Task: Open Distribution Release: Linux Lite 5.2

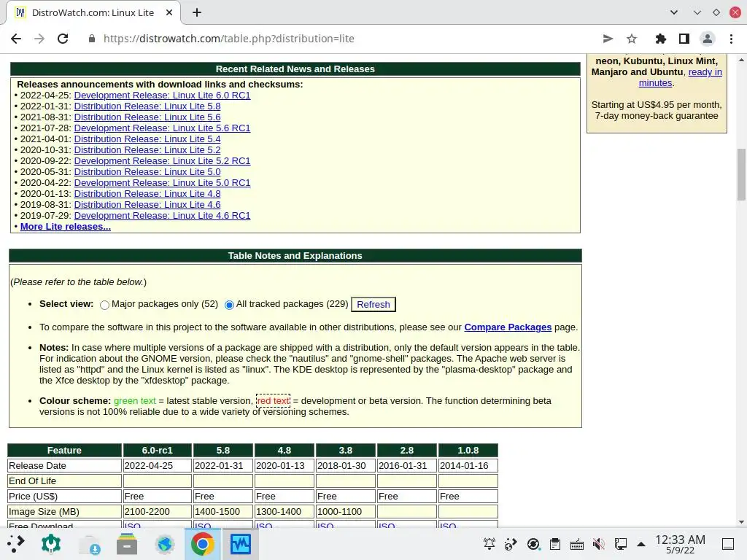Action: click(147, 150)
